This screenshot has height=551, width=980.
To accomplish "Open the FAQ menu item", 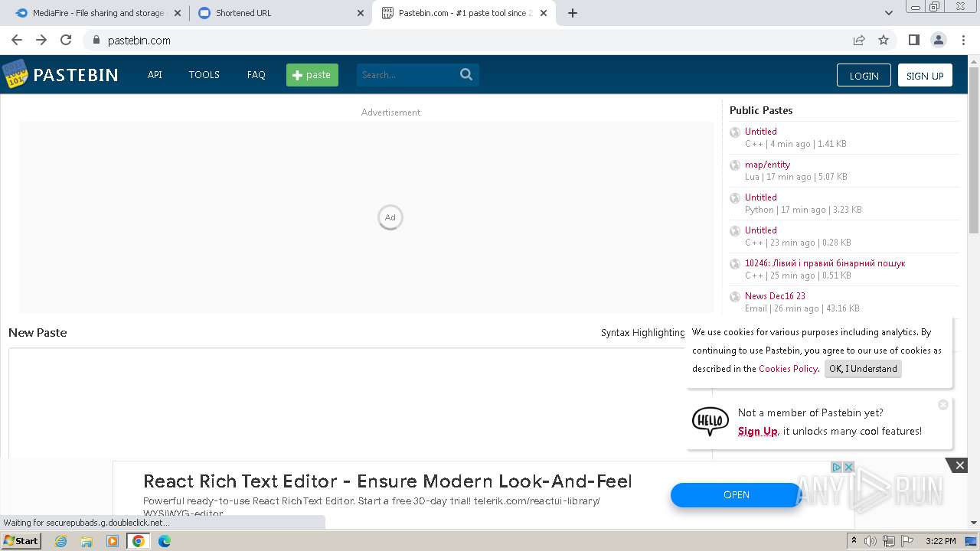I will (256, 74).
